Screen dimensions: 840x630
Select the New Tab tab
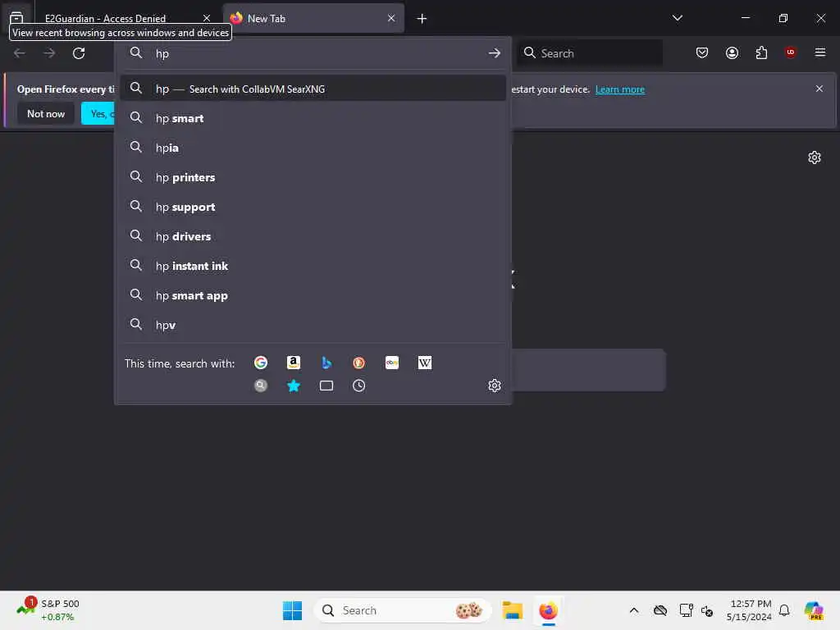click(x=313, y=19)
